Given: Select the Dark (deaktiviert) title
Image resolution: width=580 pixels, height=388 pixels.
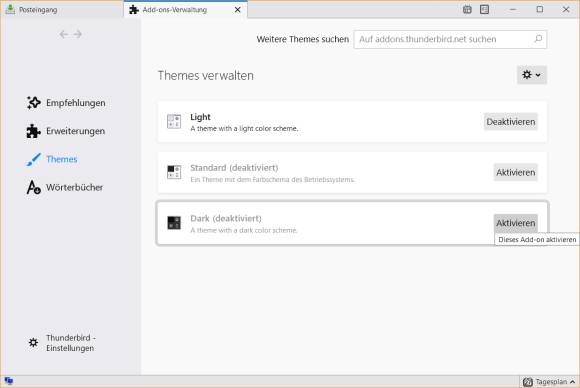Looking at the screenshot, I should click(226, 218).
